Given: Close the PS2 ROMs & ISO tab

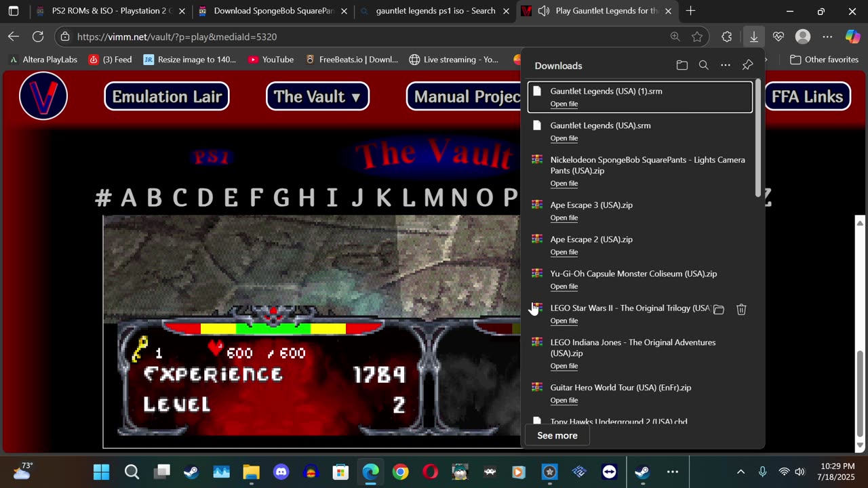Looking at the screenshot, I should (x=182, y=11).
